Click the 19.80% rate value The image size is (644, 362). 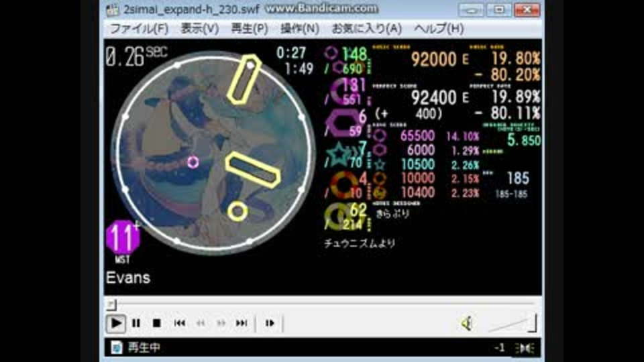click(516, 59)
